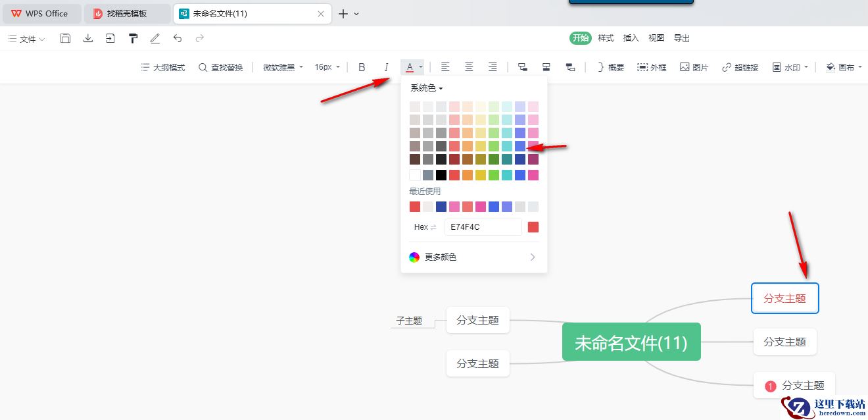This screenshot has width=868, height=420.
Task: Insert an image with 图片
Action: pyautogui.click(x=694, y=67)
